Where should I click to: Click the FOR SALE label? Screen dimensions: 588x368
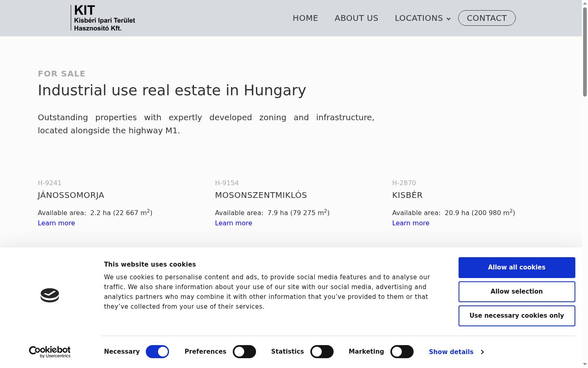62,74
